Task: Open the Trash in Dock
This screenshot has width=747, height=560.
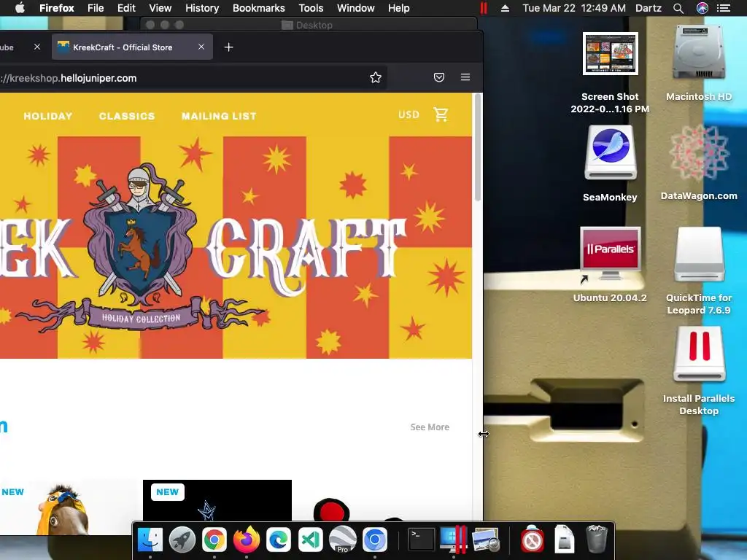Action: [596, 540]
